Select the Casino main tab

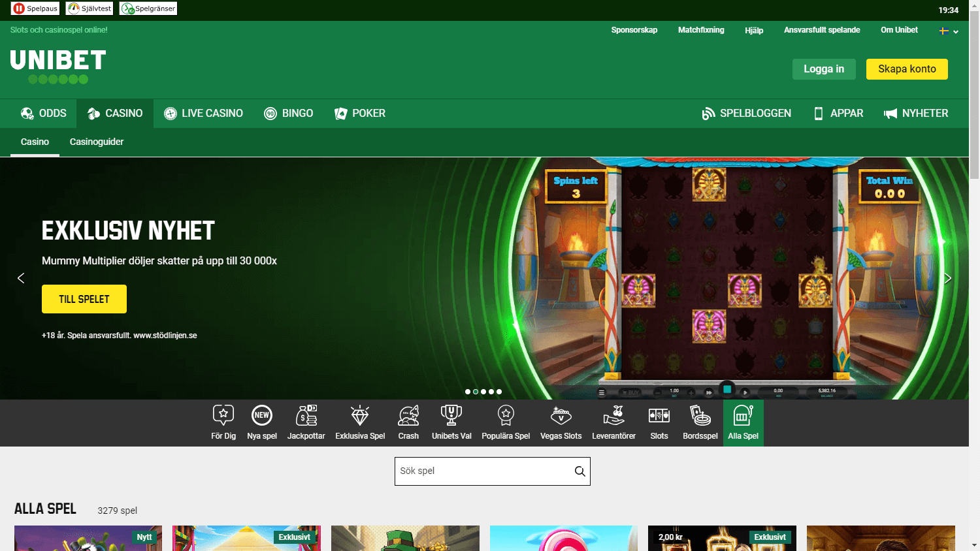(115, 114)
